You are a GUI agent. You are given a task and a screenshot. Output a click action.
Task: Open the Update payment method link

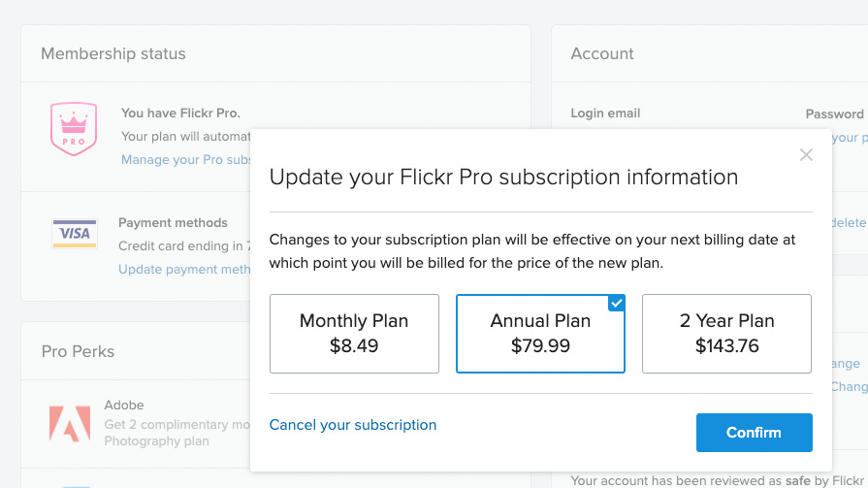coord(184,269)
